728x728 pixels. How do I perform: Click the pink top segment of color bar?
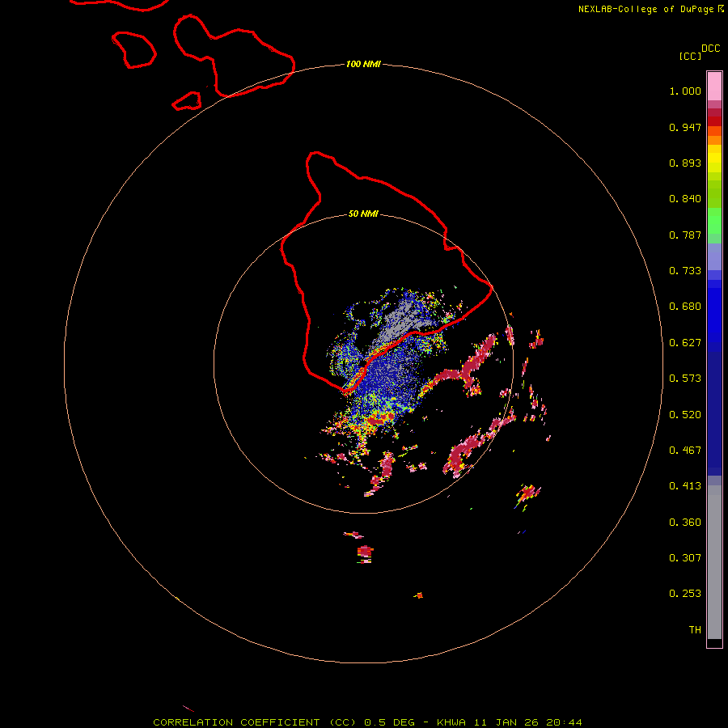pos(714,86)
